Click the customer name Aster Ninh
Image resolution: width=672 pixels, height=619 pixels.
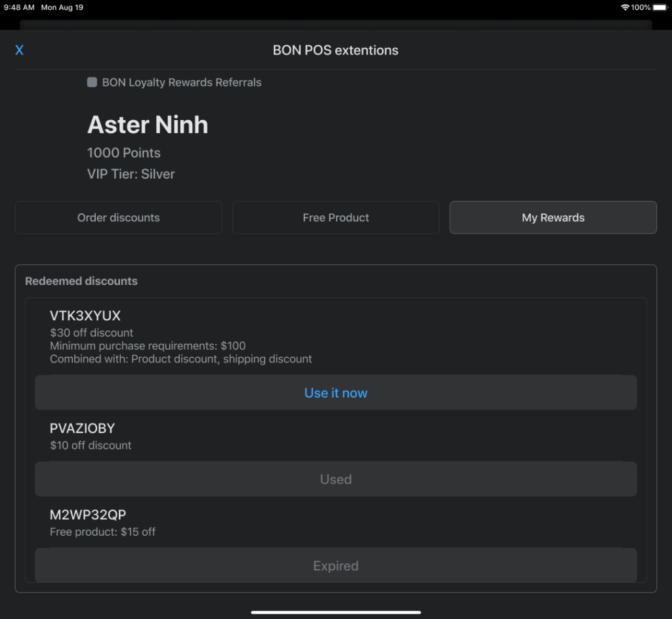pos(148,125)
